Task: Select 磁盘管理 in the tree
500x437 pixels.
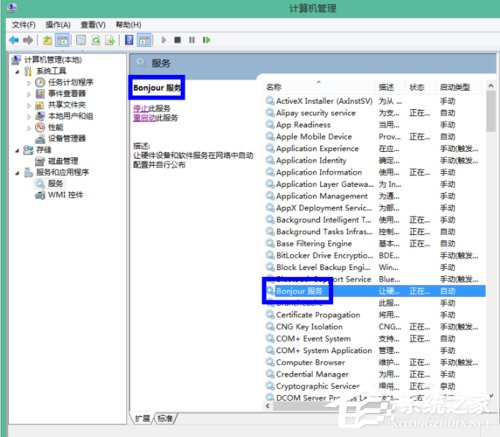Action: [x=63, y=161]
